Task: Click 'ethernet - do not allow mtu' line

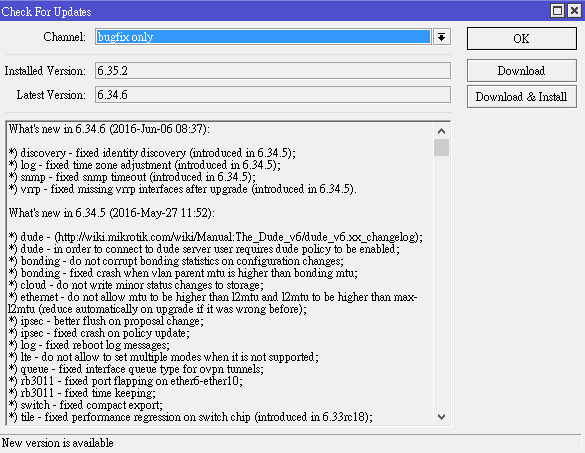Action: pyautogui.click(x=213, y=303)
